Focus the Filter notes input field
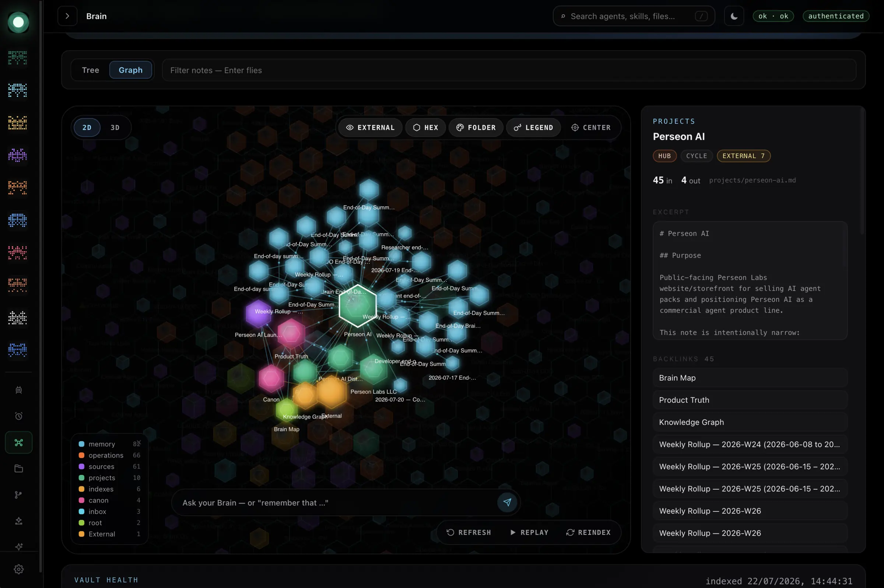This screenshot has width=884, height=588. 509,70
